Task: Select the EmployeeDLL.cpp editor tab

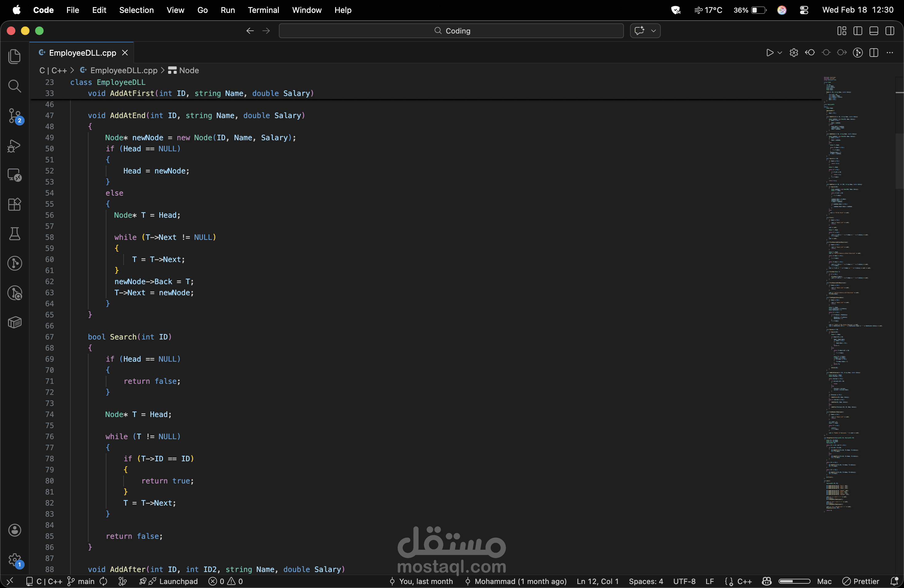Action: click(x=82, y=53)
